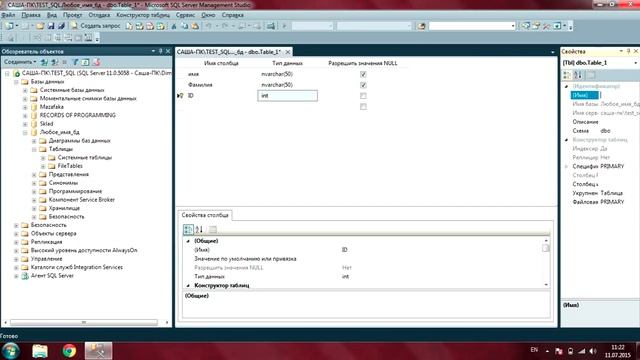
Task: Click the Refresh icon in Object Explorer toolbar
Action: [85, 62]
